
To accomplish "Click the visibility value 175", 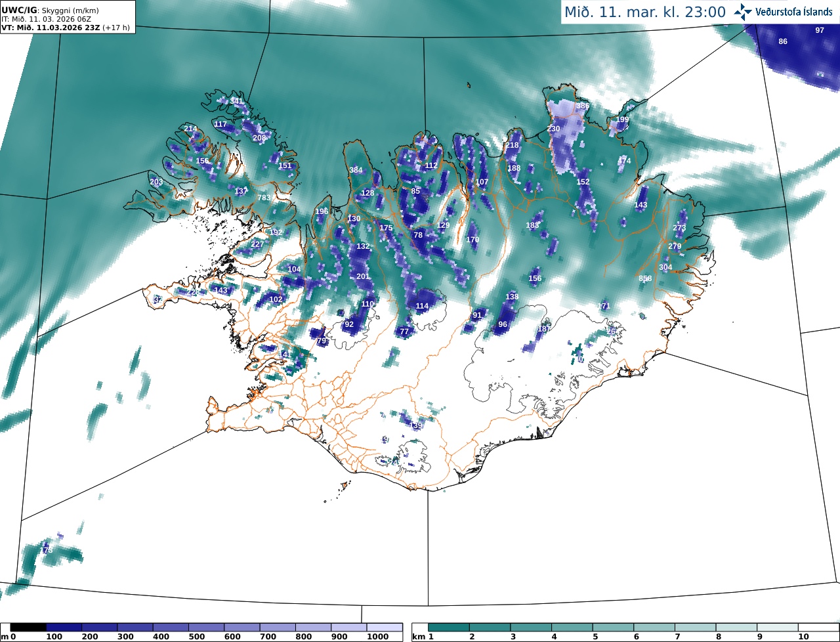I will 386,228.
